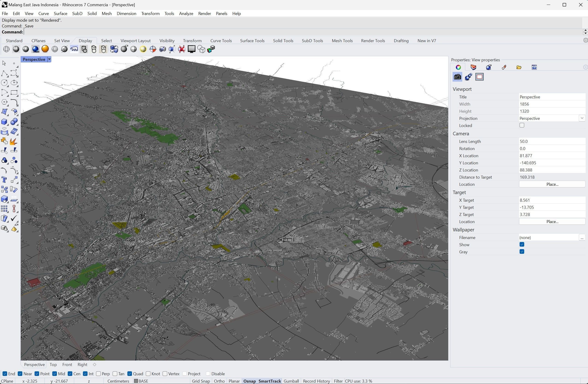The width and height of the screenshot is (588, 384).
Task: Click the Boolean union spheres icon
Action: [14, 122]
